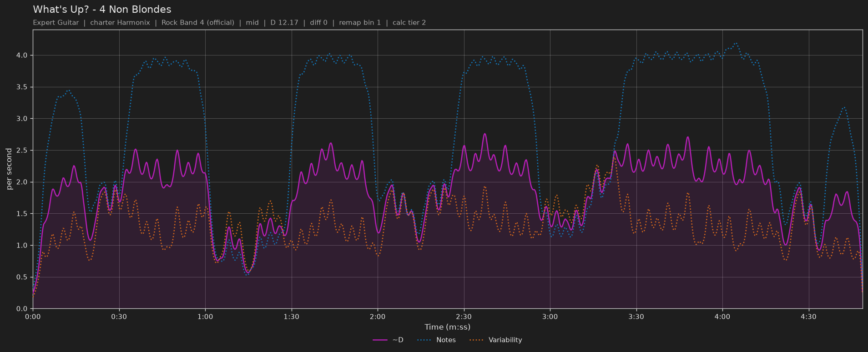Click the "Expert Guitar" subtitle text
The width and height of the screenshot is (868, 352).
56,23
